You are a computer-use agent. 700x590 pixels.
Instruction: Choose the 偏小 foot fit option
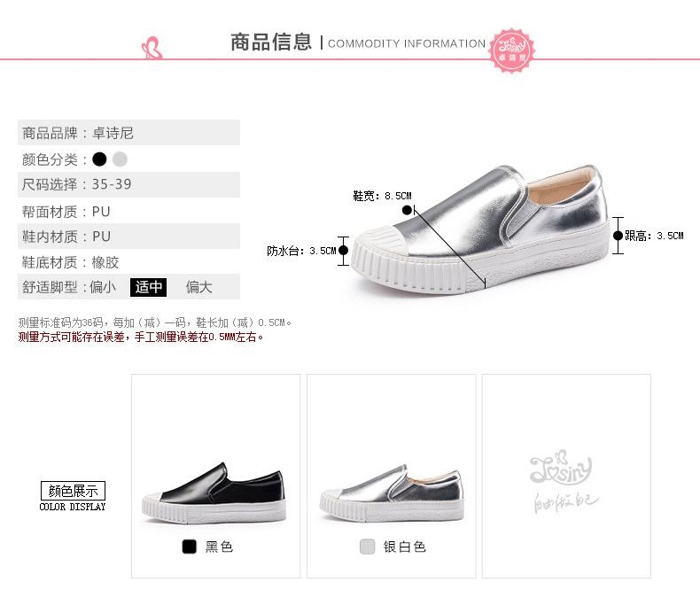tap(103, 287)
